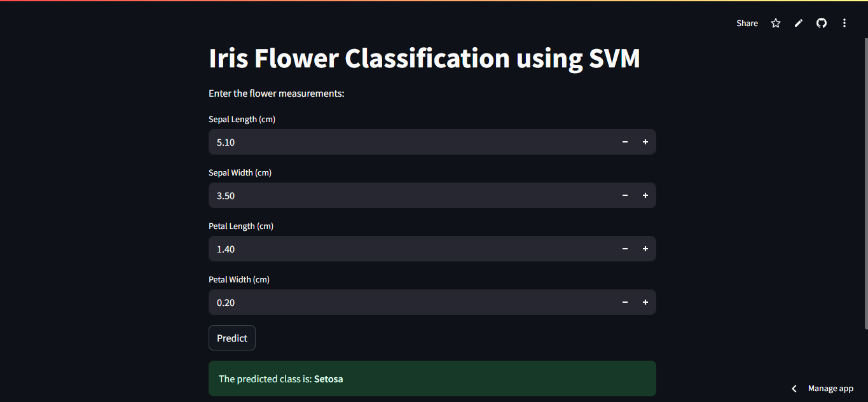Decrease Petal Length with minus icon
Screen dimensions: 868x402
pyautogui.click(x=625, y=249)
